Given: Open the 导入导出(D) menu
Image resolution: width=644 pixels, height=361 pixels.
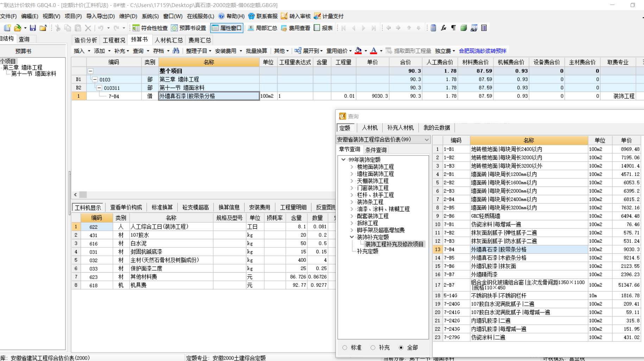Looking at the screenshot, I should [100, 16].
